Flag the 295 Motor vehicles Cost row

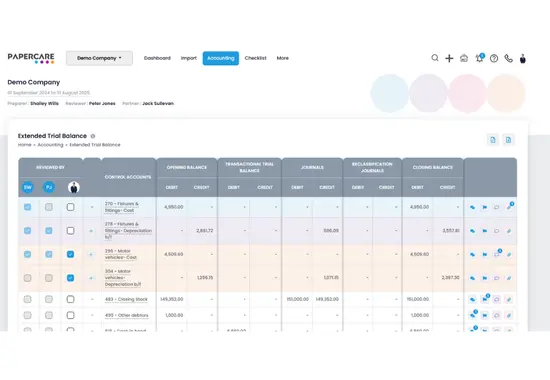[x=484, y=254]
